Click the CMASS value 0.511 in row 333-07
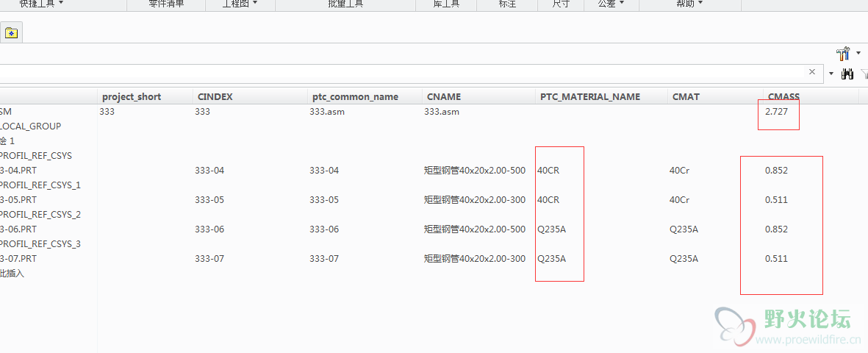The height and width of the screenshot is (353, 868). (776, 259)
